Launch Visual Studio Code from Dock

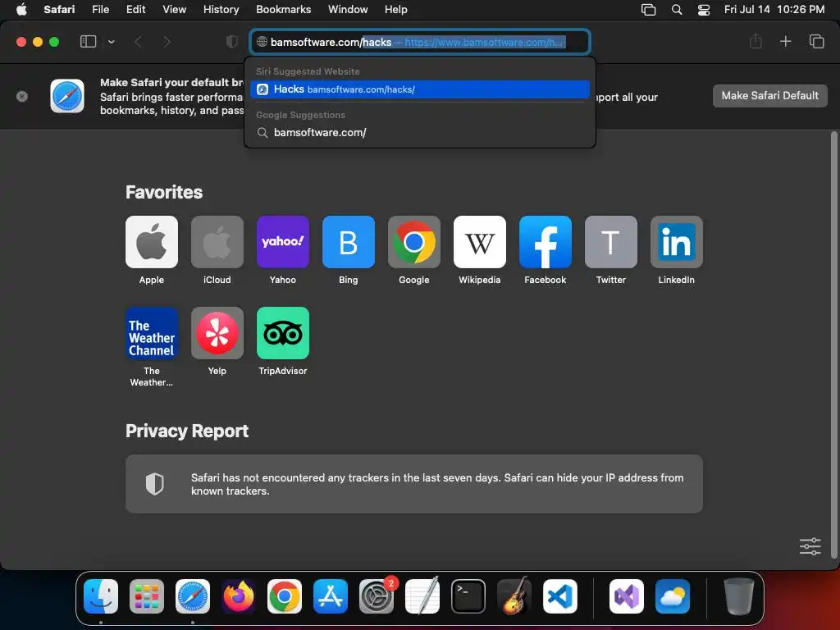click(x=559, y=596)
